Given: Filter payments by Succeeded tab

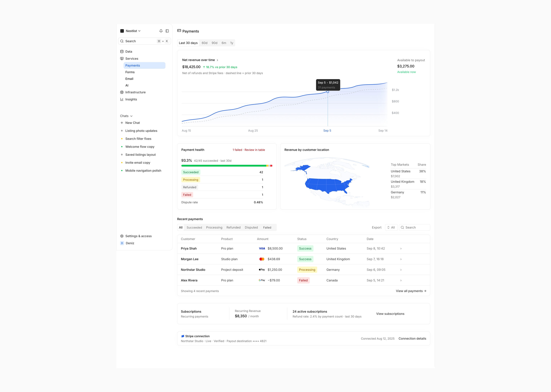Looking at the screenshot, I should point(194,227).
